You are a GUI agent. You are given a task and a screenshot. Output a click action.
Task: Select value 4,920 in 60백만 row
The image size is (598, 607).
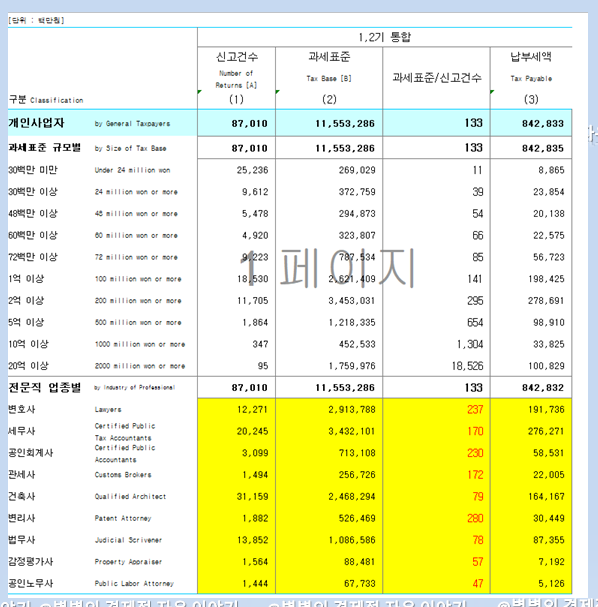click(255, 235)
